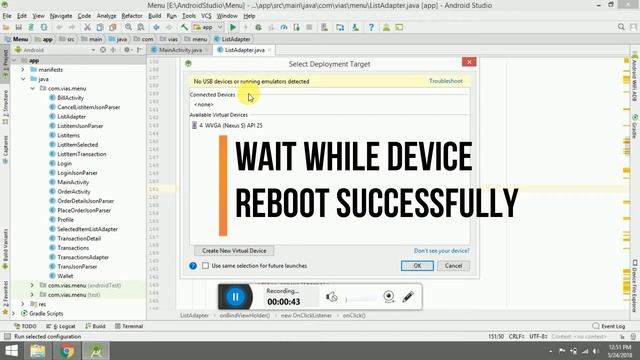
Task: Click the Help question mark toolbar icon
Action: pos(371,27)
